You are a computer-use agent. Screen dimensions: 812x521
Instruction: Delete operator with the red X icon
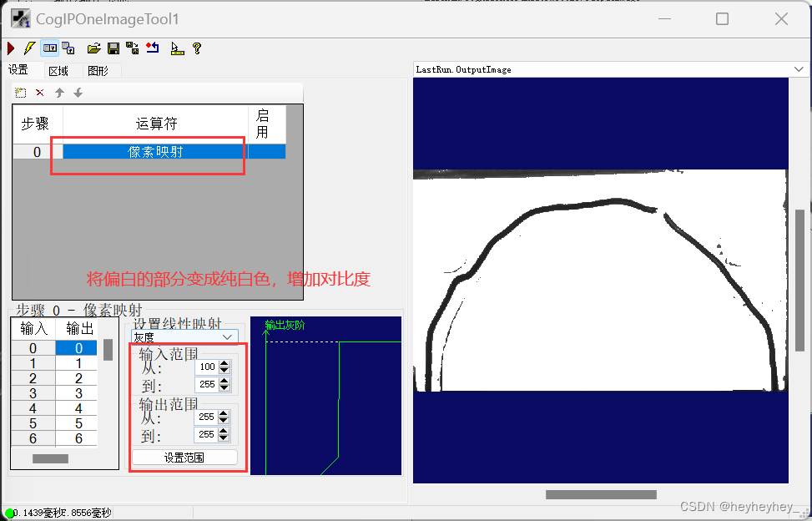[x=39, y=92]
